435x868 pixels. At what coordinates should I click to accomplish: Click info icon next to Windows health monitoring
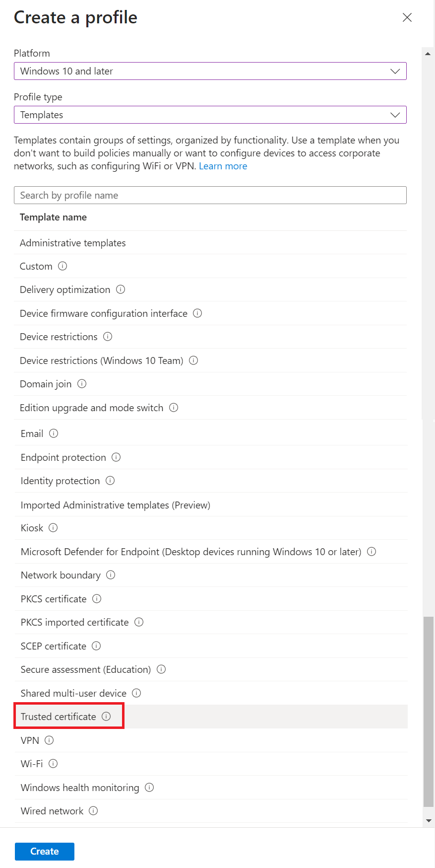(x=149, y=788)
